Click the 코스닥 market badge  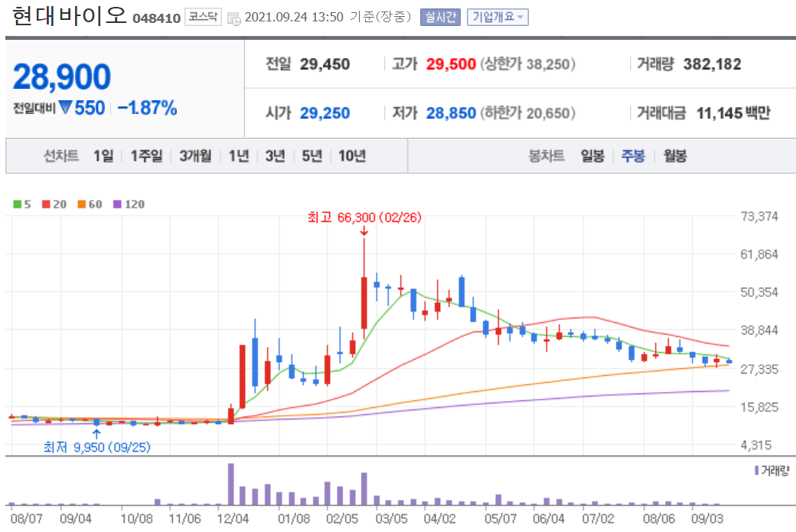203,17
